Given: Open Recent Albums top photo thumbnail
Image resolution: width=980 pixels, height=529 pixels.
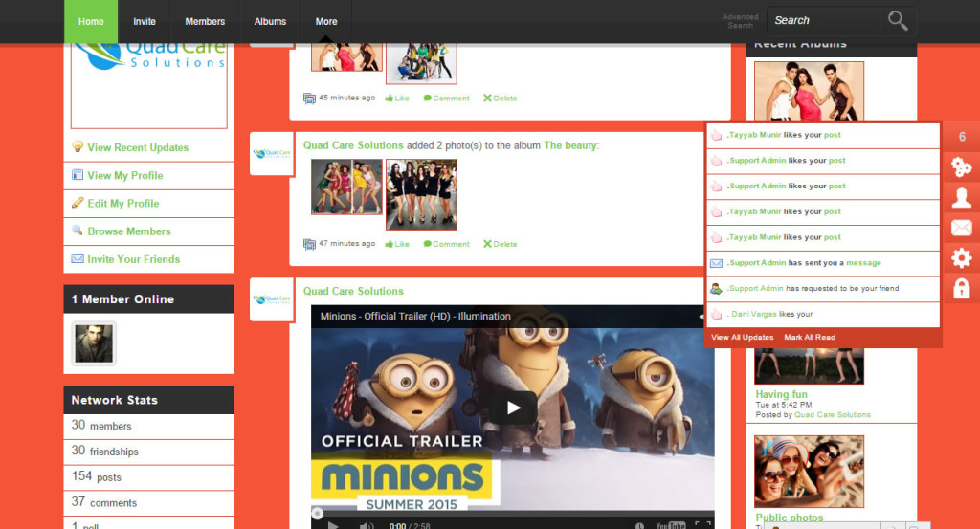Looking at the screenshot, I should tap(809, 91).
